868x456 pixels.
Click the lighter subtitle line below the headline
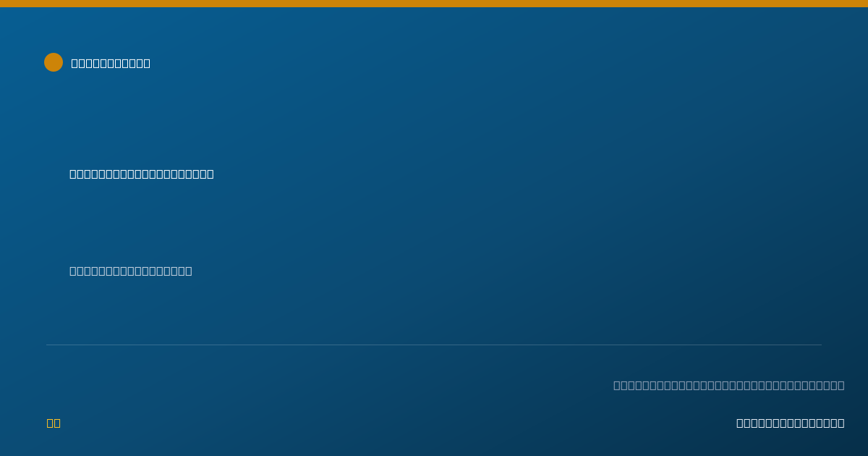(x=131, y=271)
